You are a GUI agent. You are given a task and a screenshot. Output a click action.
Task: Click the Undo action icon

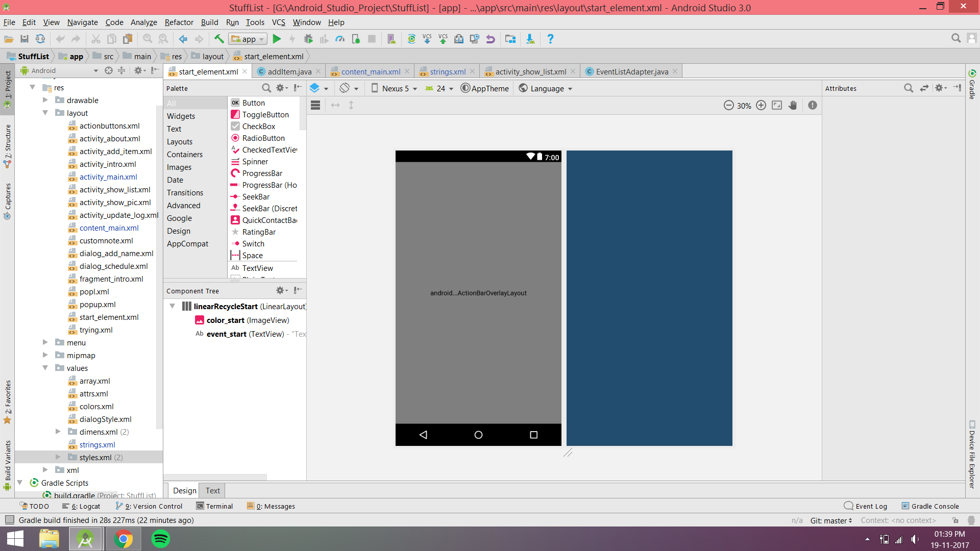click(60, 38)
